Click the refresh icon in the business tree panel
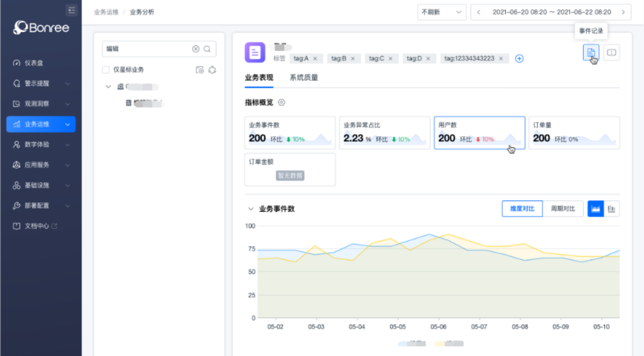 pyautogui.click(x=212, y=70)
